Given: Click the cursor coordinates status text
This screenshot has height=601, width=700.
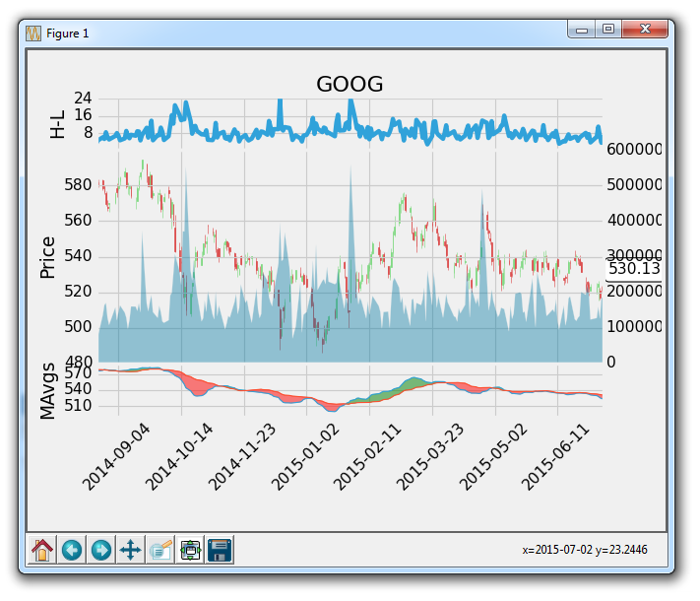Looking at the screenshot, I should pyautogui.click(x=582, y=550).
